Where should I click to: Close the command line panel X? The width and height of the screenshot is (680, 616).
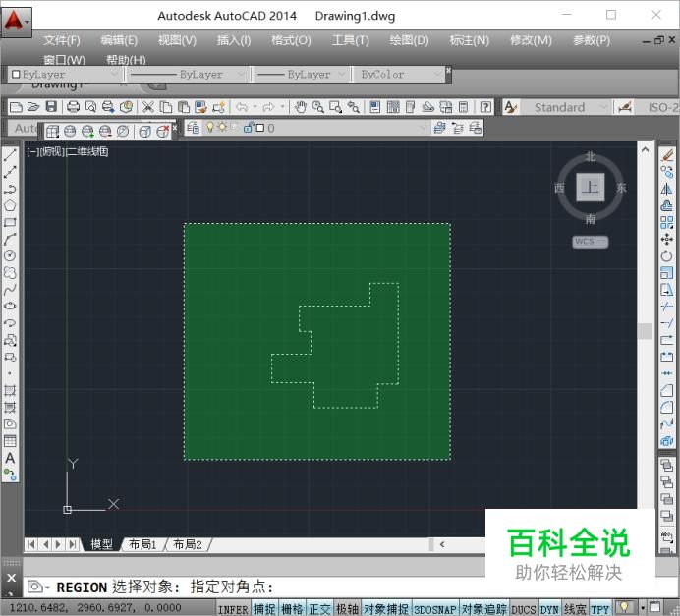[11, 578]
